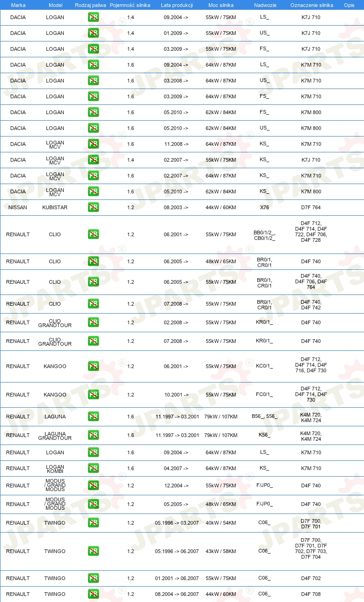This screenshot has width=364, height=602.
Task: Click fuel icon for Renault Logan Kombi
Action: (x=93, y=468)
